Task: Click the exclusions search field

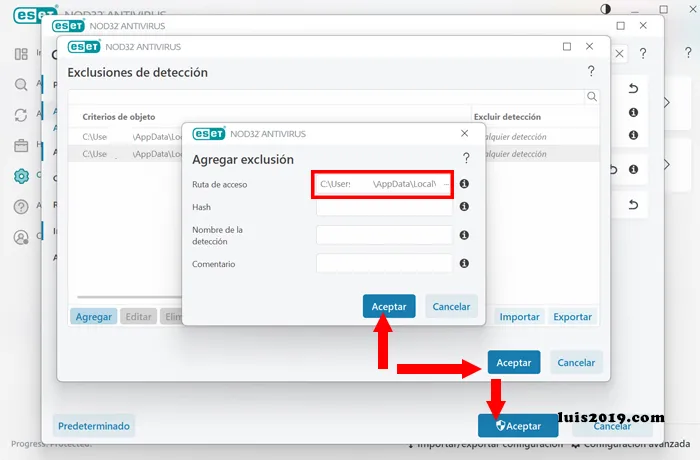Action: point(326,96)
